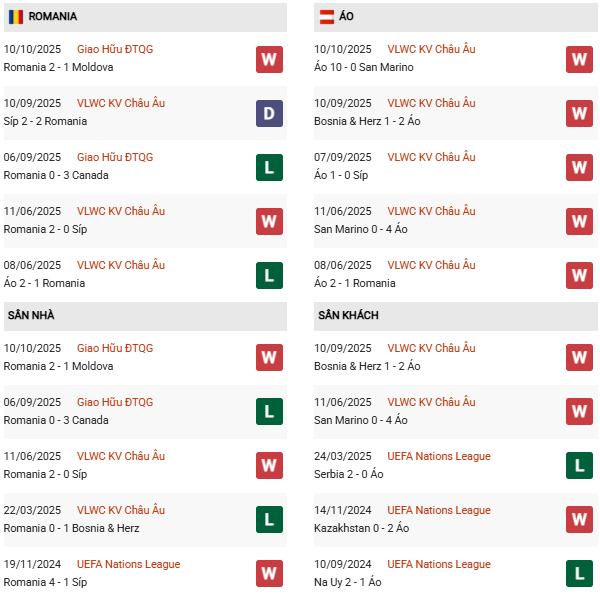Click green L badge for Áo 2 - 1 Romania

coord(269,275)
